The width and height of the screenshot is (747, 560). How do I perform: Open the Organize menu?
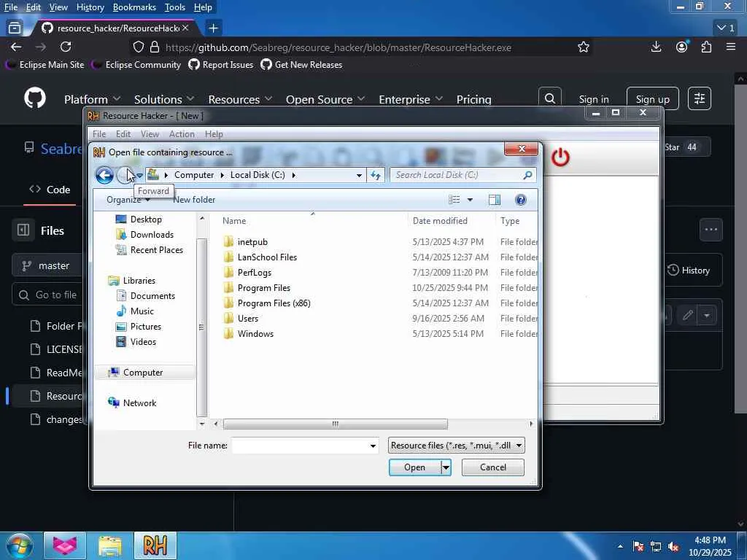coord(128,200)
